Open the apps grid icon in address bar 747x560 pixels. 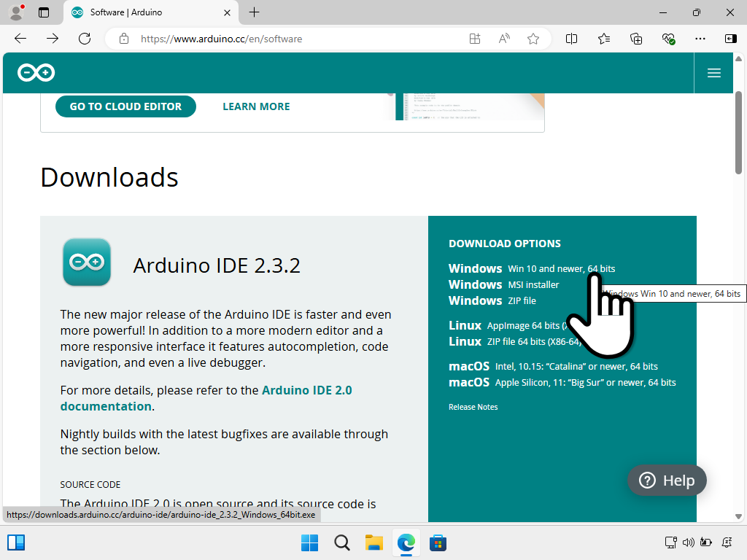(x=475, y=39)
